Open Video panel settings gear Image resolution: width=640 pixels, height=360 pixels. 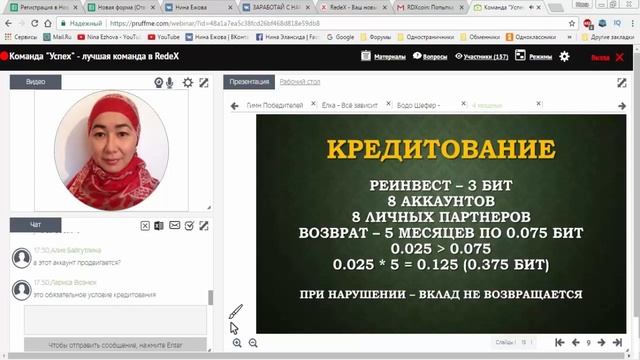tap(188, 83)
